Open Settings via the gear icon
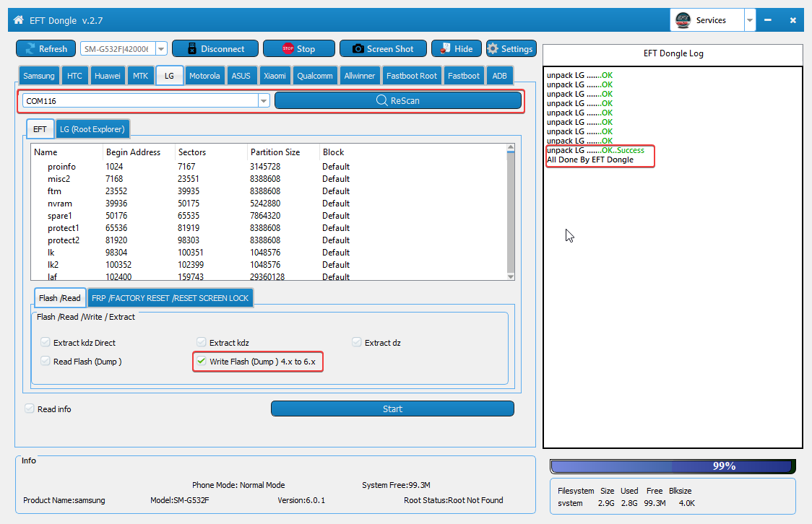The width and height of the screenshot is (812, 524). click(x=493, y=49)
